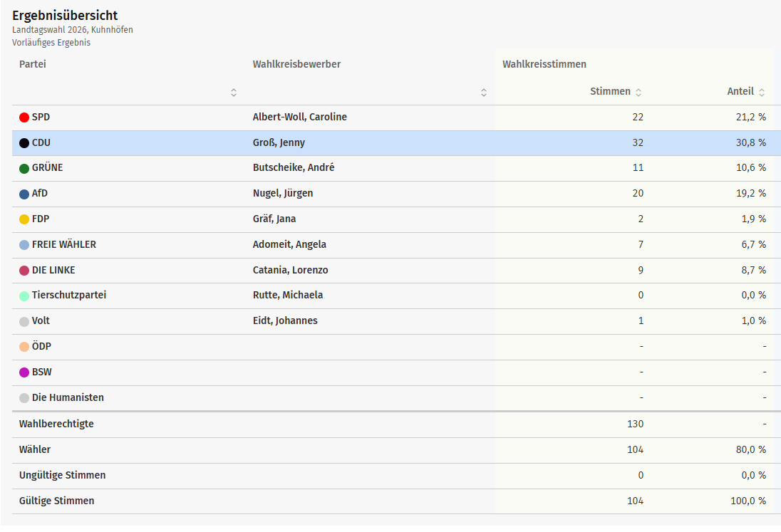
Task: Click the Wahlkreisstimmen column group header
Action: point(544,64)
